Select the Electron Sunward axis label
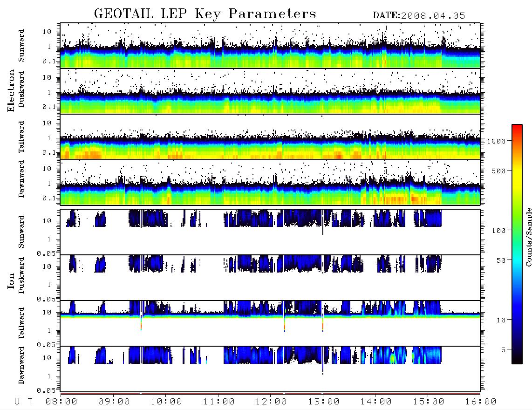 (21, 46)
